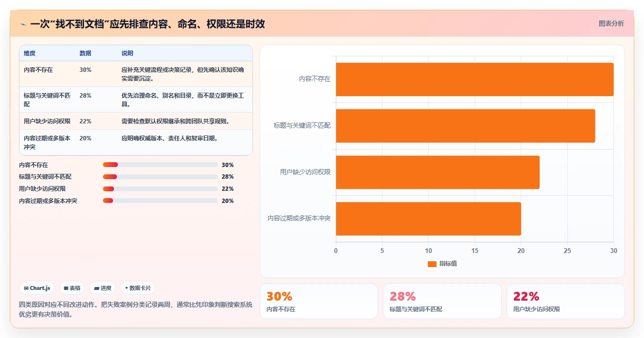Click the 标题与关键词不匹配 label in the progress list

pyautogui.click(x=45, y=177)
